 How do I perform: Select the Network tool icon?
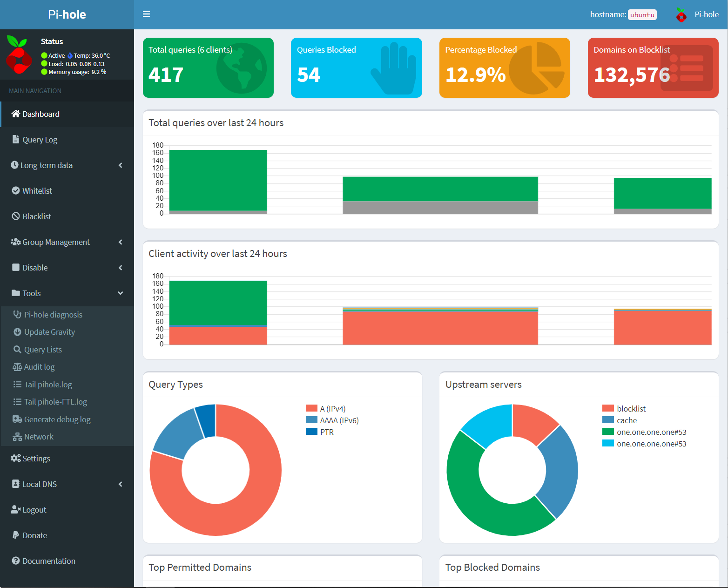tap(17, 436)
